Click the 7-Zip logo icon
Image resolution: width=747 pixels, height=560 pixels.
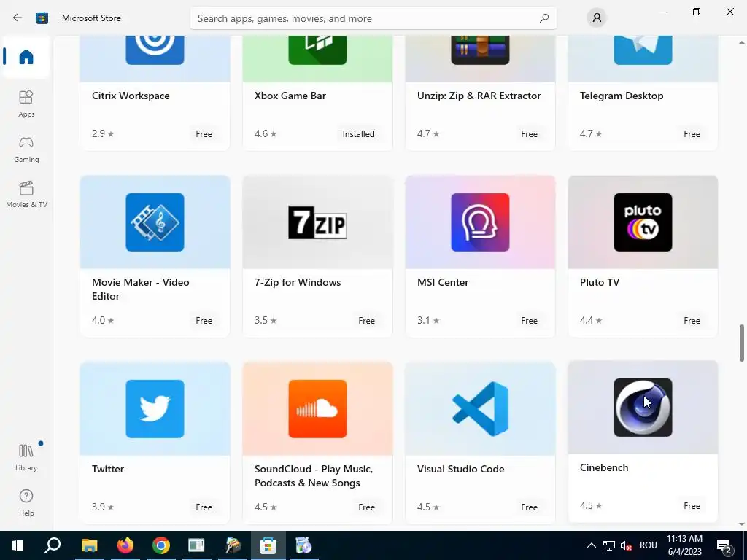pos(317,222)
